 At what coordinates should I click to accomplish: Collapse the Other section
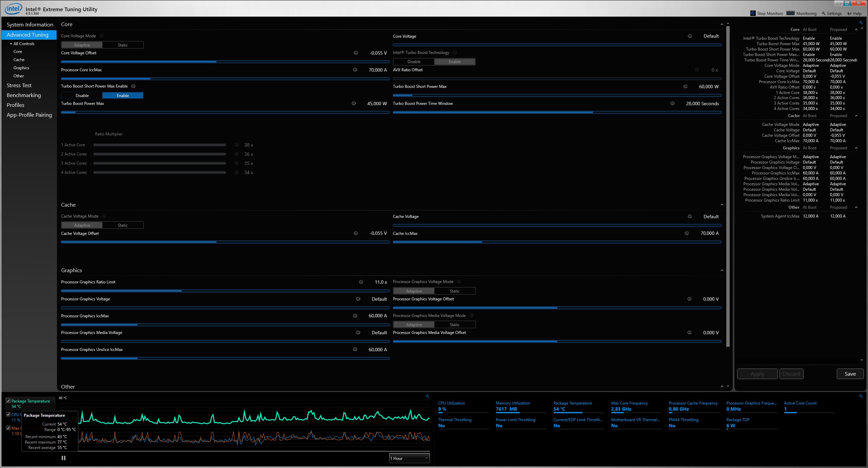(722, 387)
